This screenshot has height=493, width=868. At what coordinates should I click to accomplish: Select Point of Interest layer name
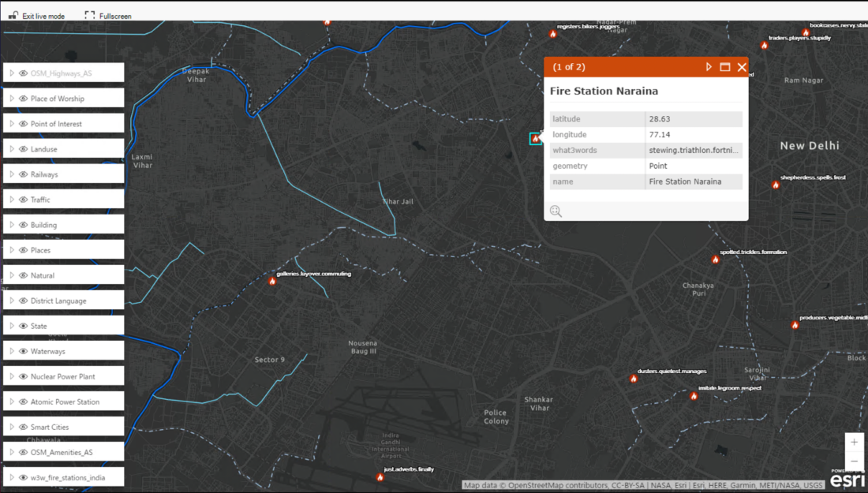pyautogui.click(x=56, y=124)
